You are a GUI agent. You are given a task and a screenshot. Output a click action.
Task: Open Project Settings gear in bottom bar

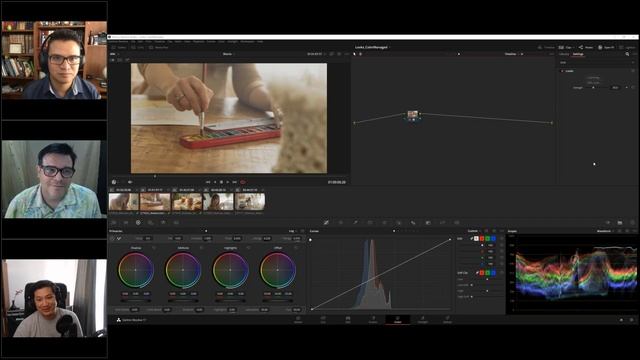click(x=631, y=320)
